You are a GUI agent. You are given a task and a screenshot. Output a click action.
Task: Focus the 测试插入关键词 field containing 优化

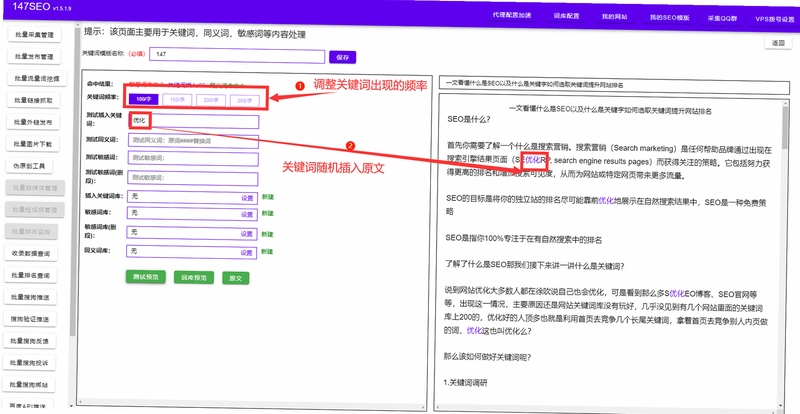193,121
